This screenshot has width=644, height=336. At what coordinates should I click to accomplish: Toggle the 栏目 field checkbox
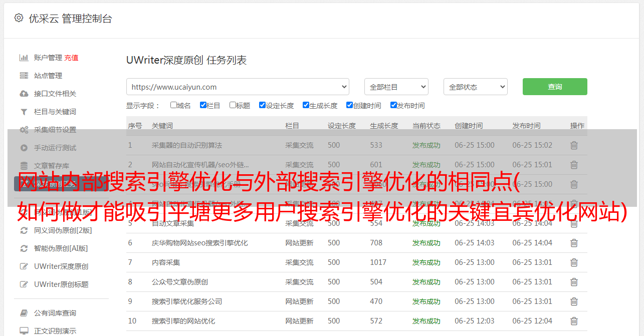pyautogui.click(x=203, y=105)
